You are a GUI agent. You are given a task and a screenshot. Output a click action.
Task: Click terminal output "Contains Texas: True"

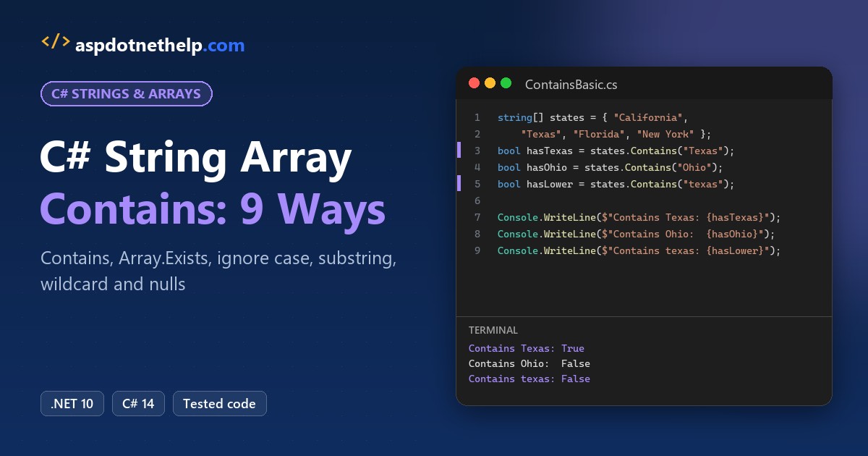coord(527,348)
